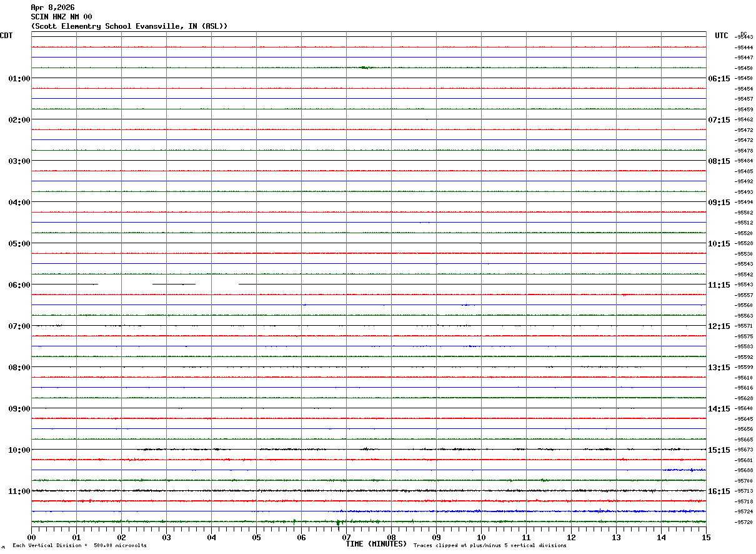Click the '16:15' UTC time label
756x554 pixels.
(x=719, y=491)
